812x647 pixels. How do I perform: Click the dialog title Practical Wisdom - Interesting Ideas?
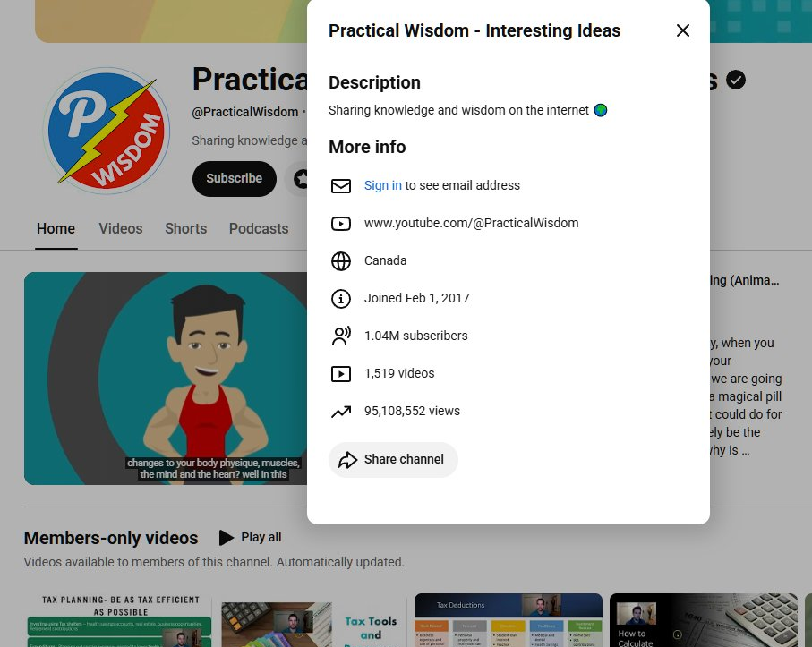tap(474, 30)
